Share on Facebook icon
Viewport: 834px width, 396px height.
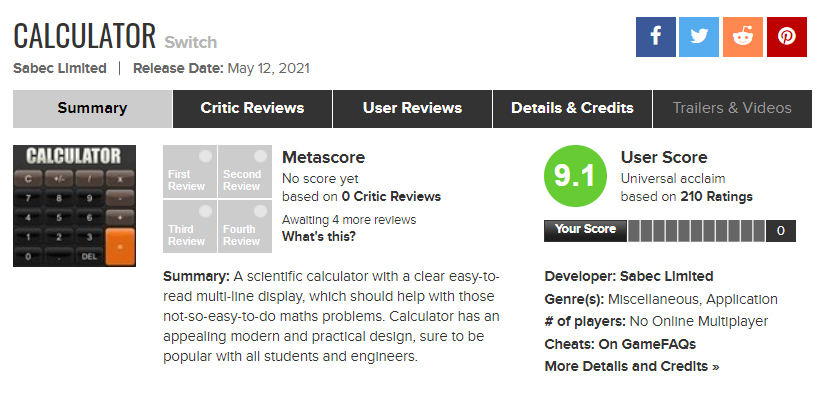[x=656, y=37]
